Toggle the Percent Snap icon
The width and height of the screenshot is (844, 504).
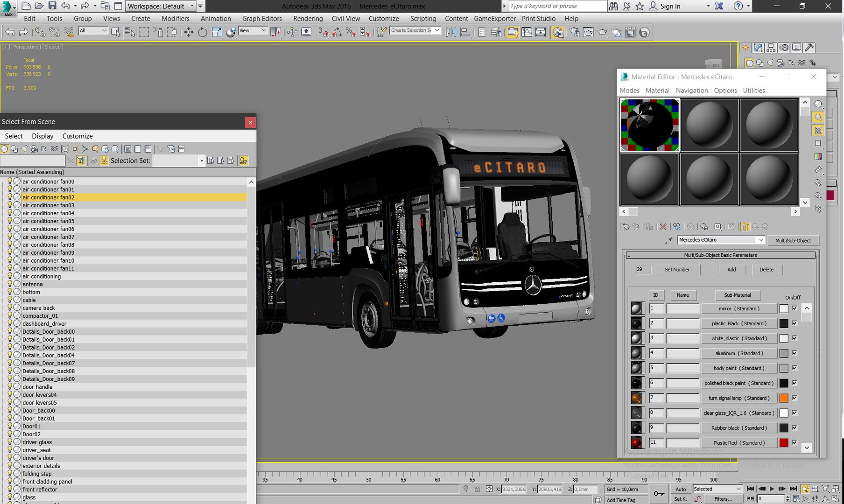click(x=351, y=32)
